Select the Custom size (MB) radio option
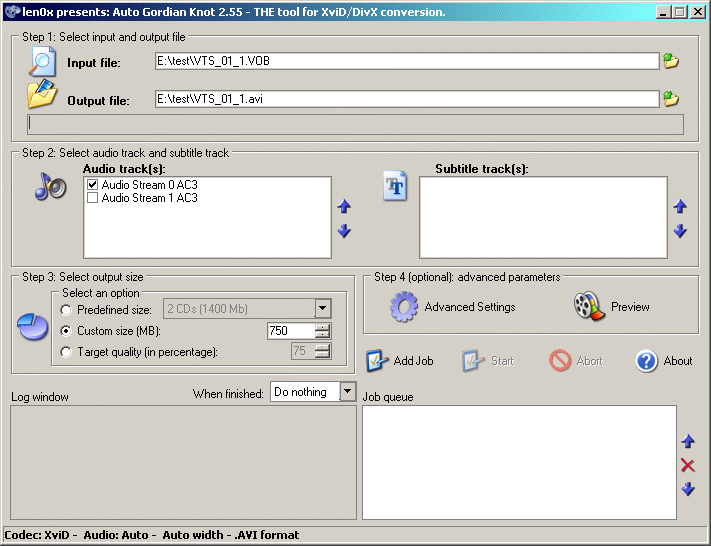Screen dimensions: 711x546 pos(66,331)
